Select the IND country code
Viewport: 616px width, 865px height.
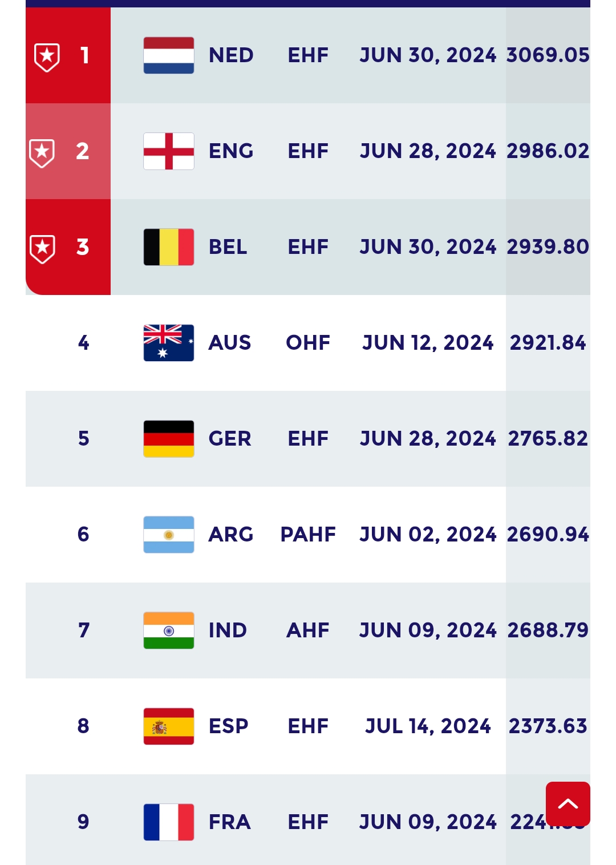(x=228, y=630)
